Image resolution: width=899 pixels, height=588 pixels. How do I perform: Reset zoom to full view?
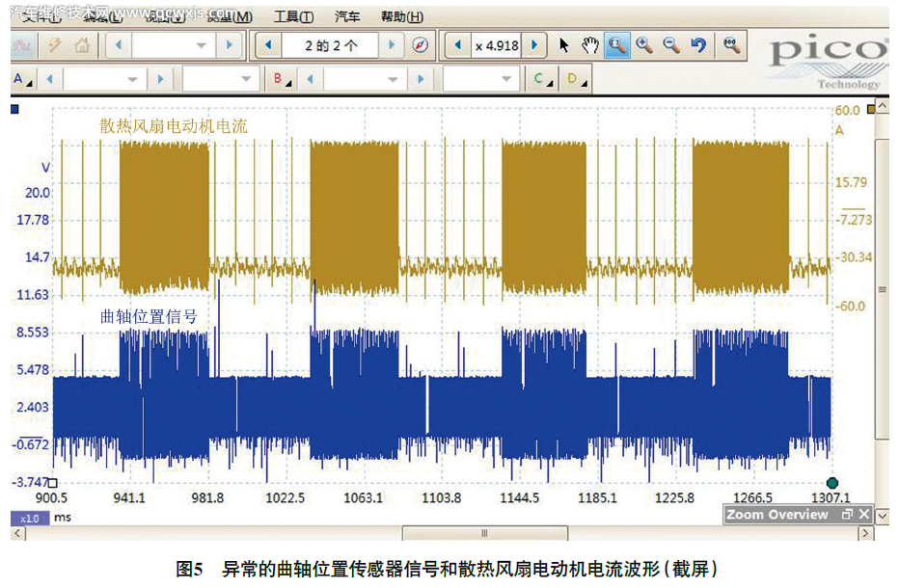click(732, 45)
